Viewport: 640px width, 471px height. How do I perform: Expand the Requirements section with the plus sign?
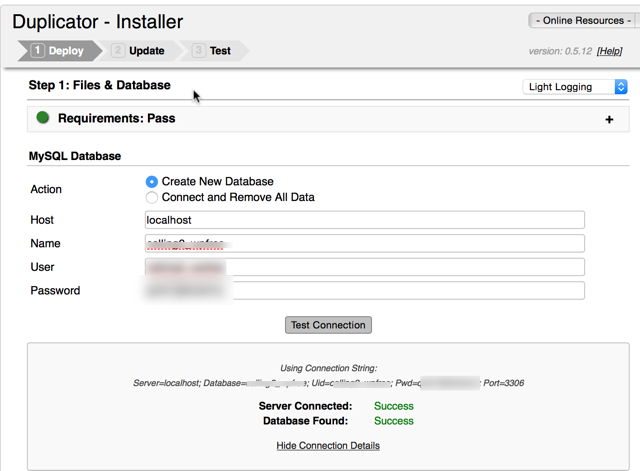609,119
